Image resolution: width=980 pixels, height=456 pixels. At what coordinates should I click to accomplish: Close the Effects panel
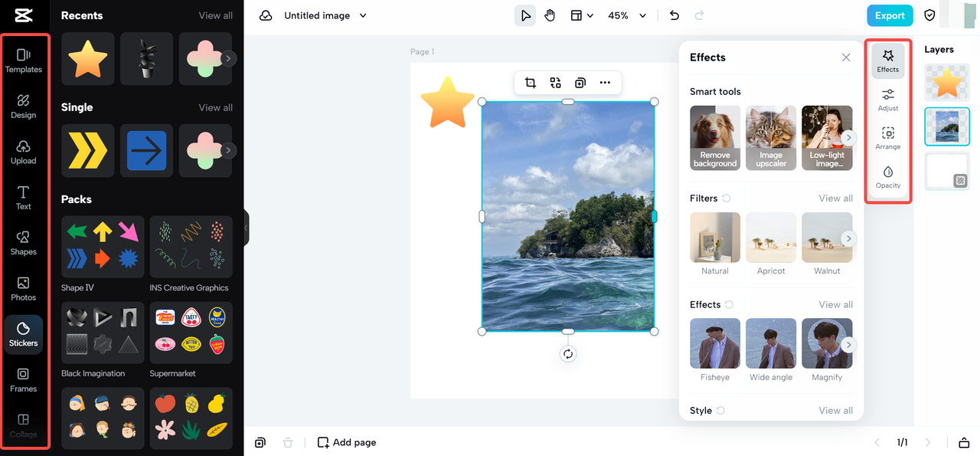pyautogui.click(x=846, y=57)
